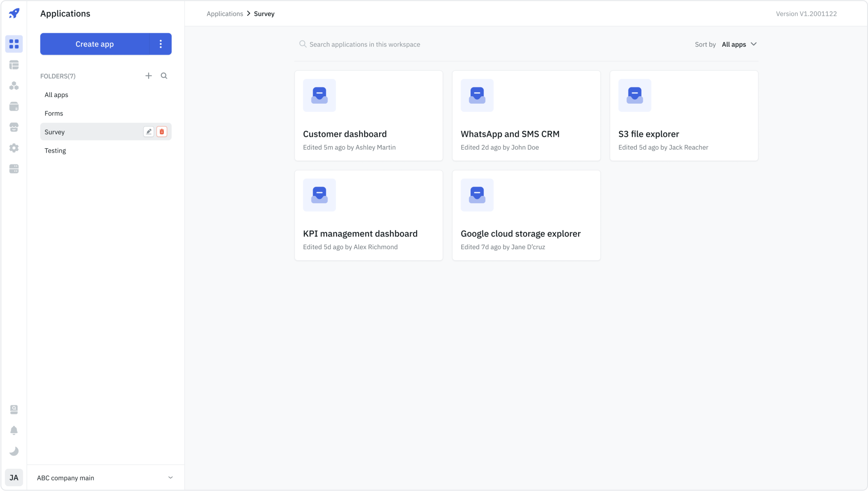Open the Forms folder
The height and width of the screenshot is (491, 868).
(54, 113)
